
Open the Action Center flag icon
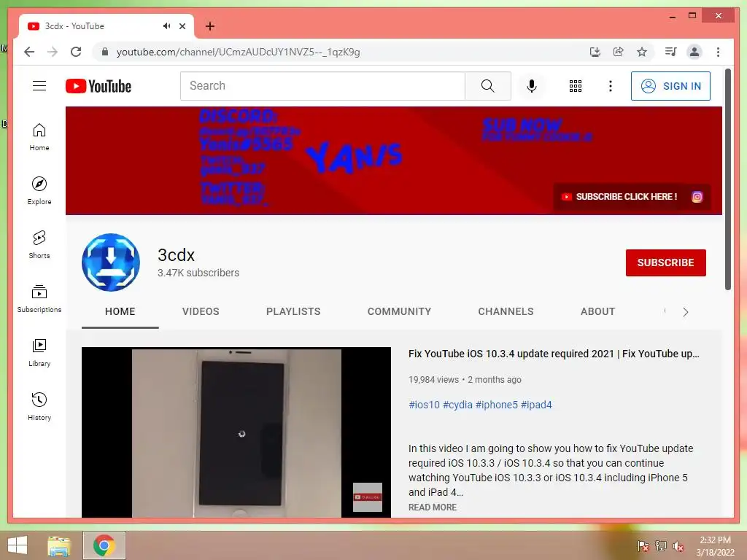(x=643, y=545)
